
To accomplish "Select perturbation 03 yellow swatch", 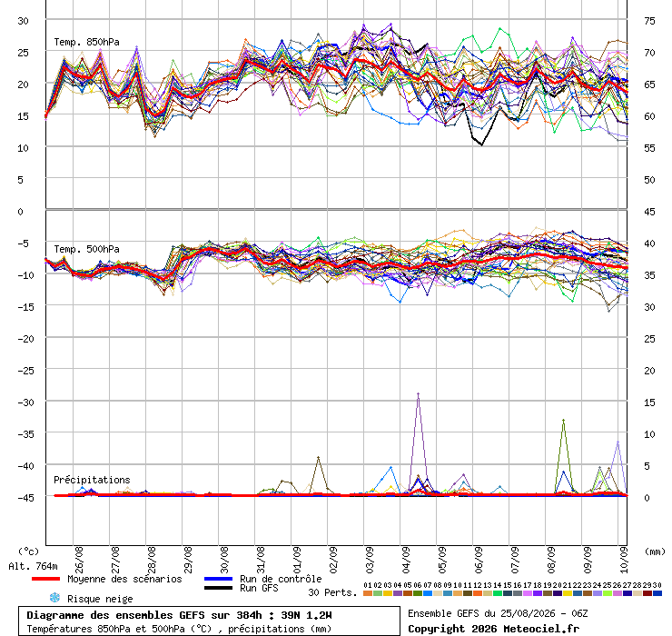I will click(x=388, y=593).
